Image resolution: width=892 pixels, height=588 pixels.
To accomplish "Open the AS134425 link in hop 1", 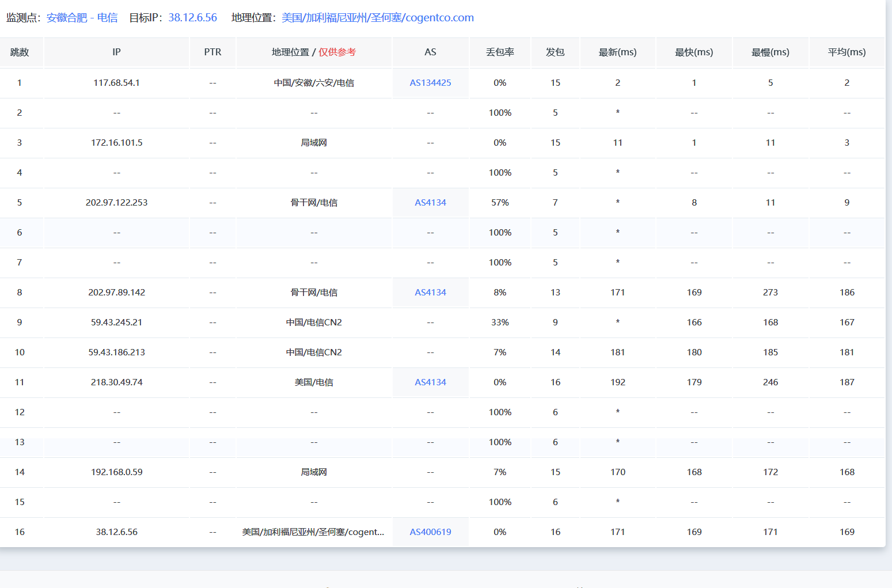I will [430, 83].
